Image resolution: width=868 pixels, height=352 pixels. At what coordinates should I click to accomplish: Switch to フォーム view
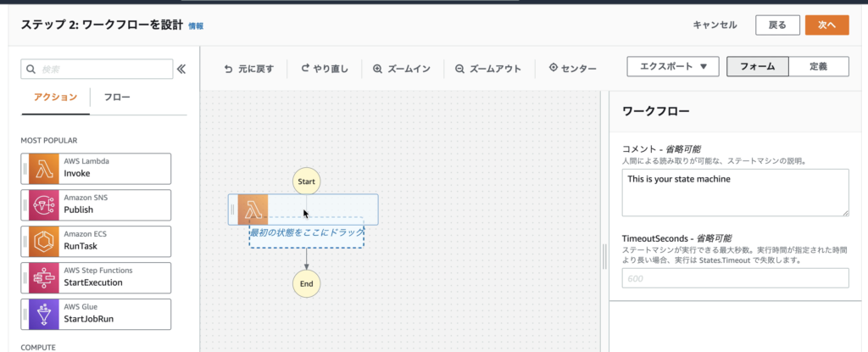point(757,66)
